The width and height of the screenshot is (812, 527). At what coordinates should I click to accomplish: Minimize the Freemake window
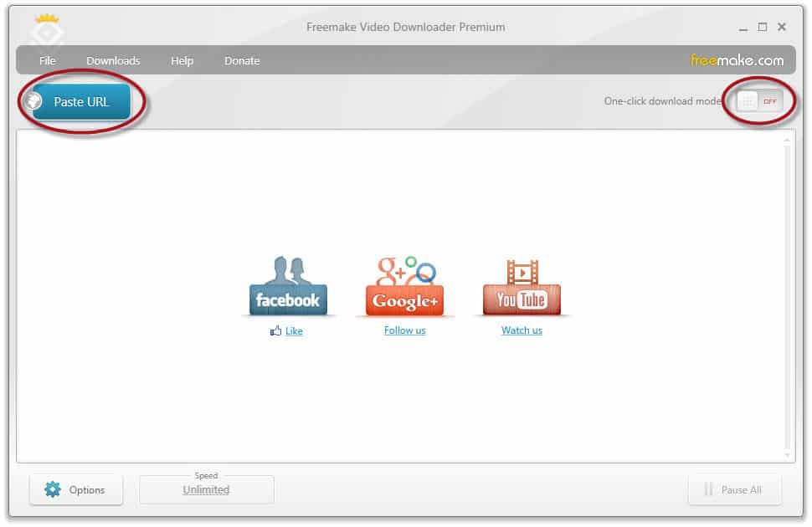pyautogui.click(x=743, y=28)
